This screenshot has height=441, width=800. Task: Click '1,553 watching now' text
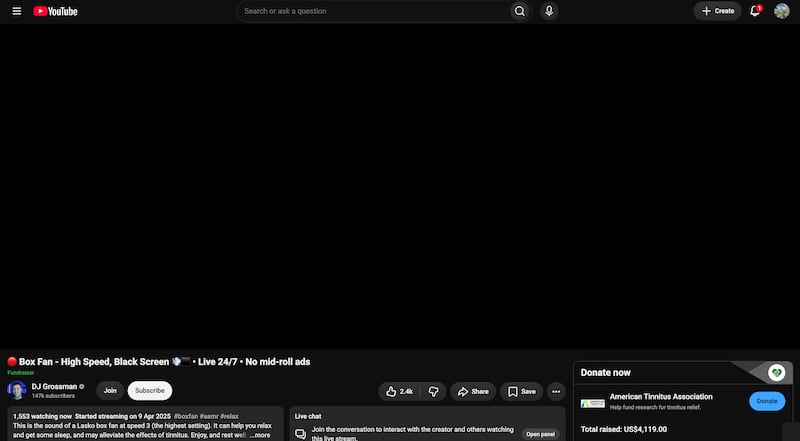pos(42,416)
